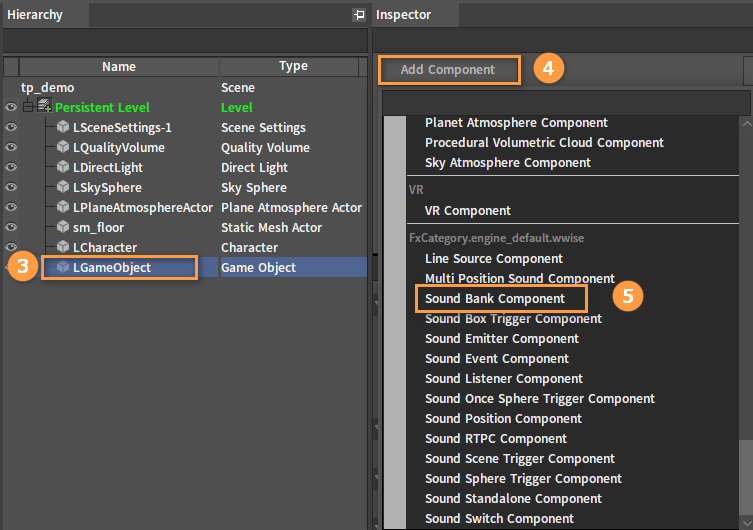Pick Sound Standalone Component
The width and height of the screenshot is (753, 530).
(513, 499)
